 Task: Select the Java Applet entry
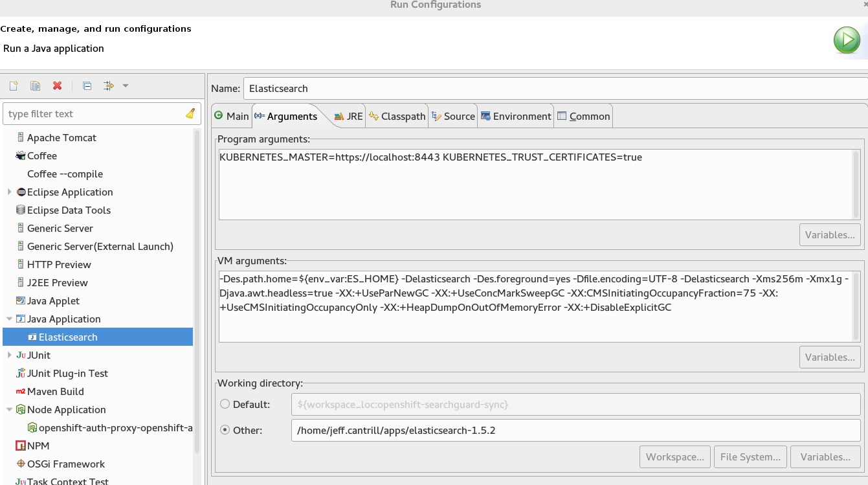click(53, 300)
